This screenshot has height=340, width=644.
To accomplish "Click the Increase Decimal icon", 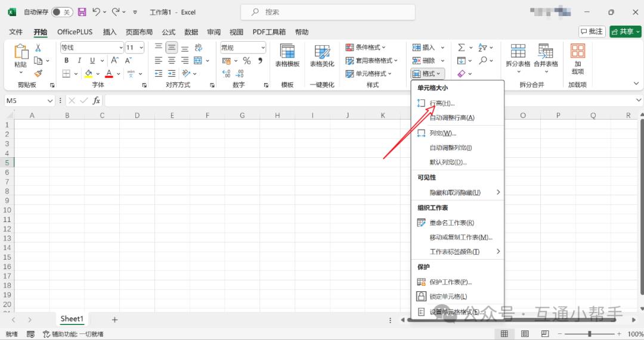I will click(x=227, y=73).
